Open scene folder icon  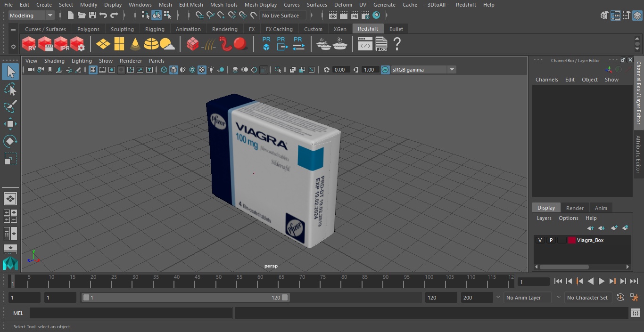[x=82, y=16]
